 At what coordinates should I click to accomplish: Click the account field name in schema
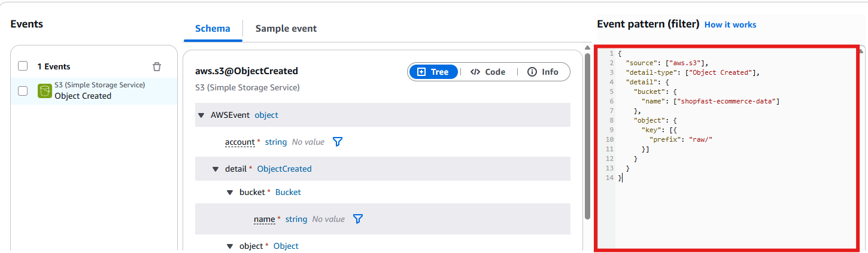click(x=239, y=142)
